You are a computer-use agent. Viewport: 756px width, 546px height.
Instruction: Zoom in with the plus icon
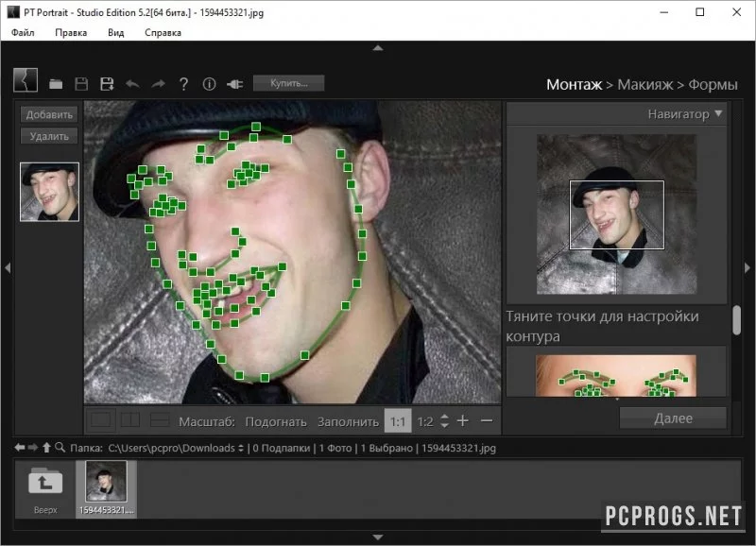tap(463, 420)
